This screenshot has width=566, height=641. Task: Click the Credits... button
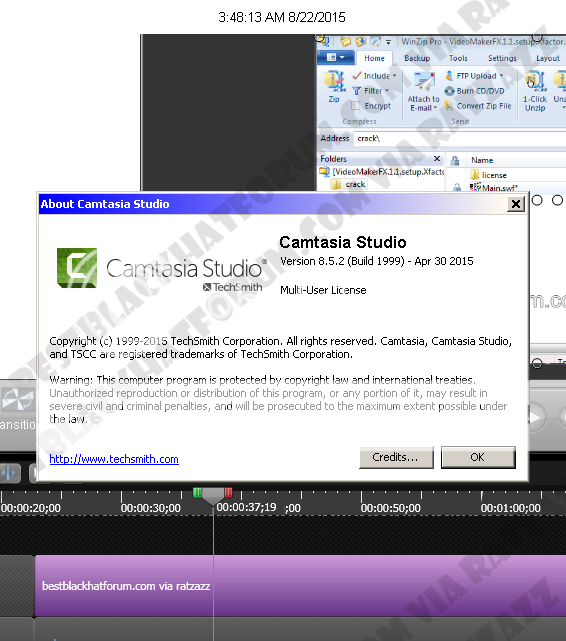(x=396, y=457)
